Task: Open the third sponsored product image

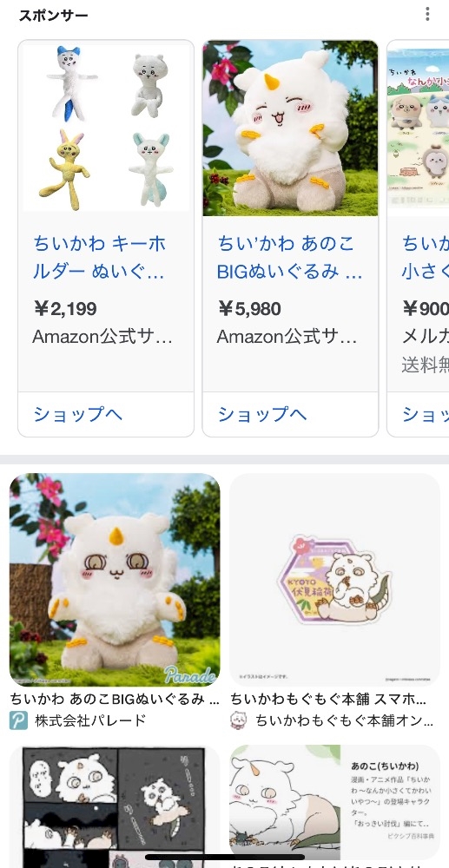Action: pos(418,128)
